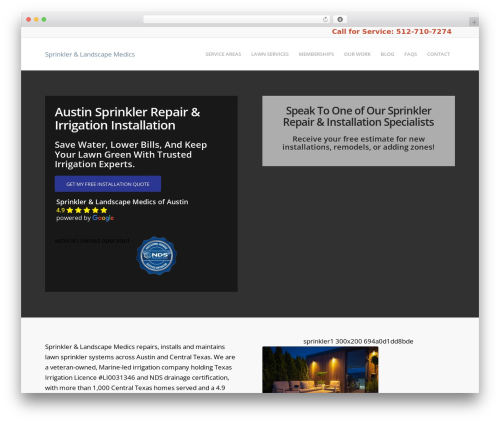500x423 pixels.
Task: Click the 'powered by' text
Action: click(73, 218)
